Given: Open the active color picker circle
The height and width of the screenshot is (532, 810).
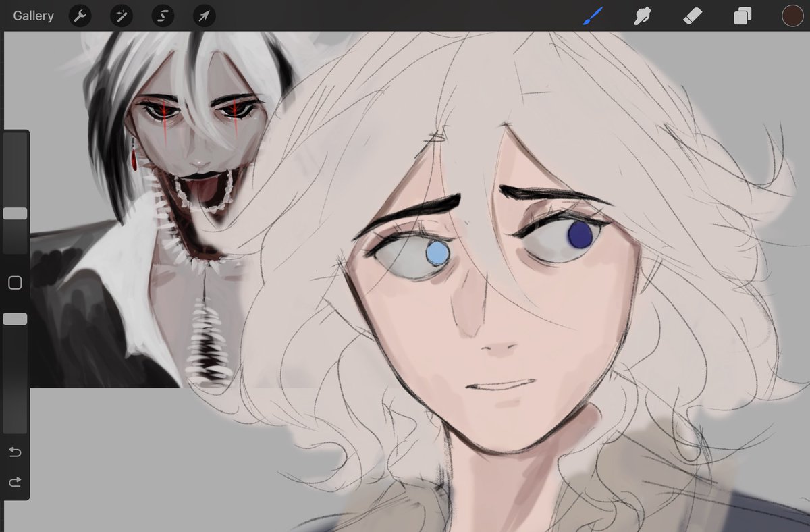Looking at the screenshot, I should click(792, 16).
